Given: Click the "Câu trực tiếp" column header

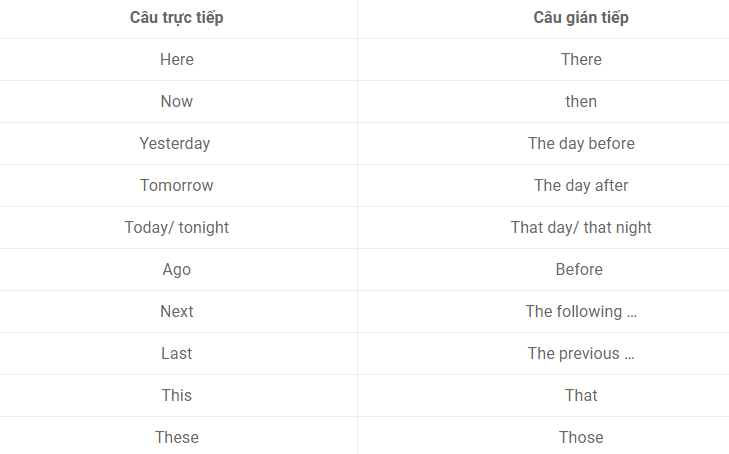Looking at the screenshot, I should 177,18.
